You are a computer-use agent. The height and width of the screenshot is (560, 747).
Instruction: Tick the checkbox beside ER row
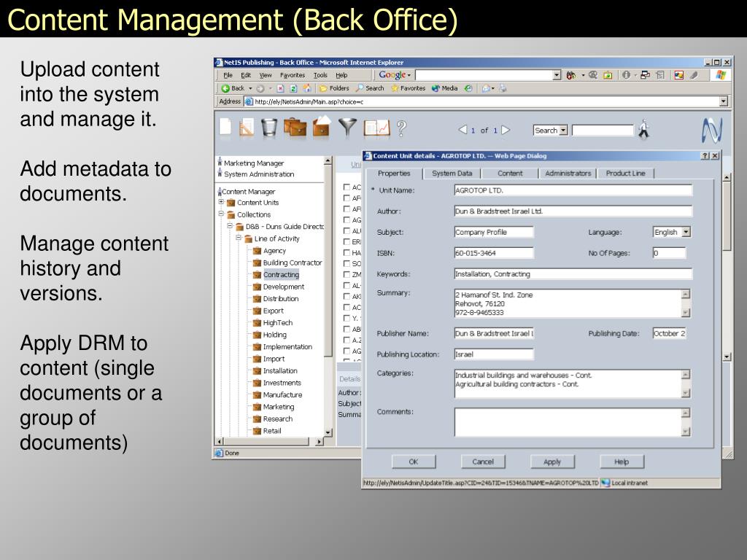tap(347, 241)
